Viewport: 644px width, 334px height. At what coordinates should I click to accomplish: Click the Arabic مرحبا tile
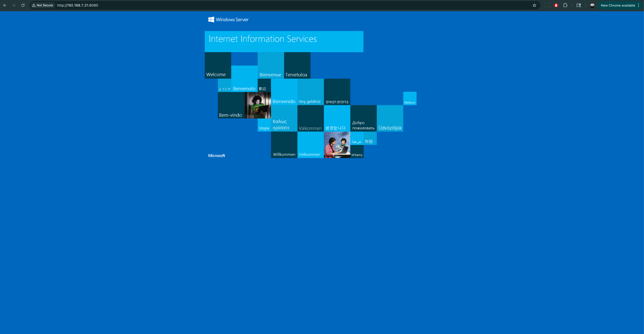(357, 138)
